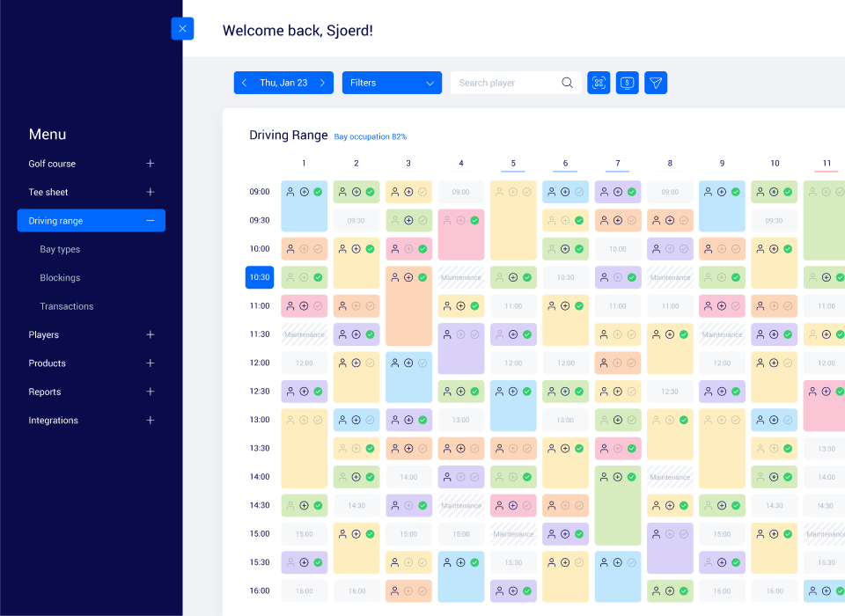Open Bay types submenu item
The image size is (845, 616).
(x=60, y=249)
